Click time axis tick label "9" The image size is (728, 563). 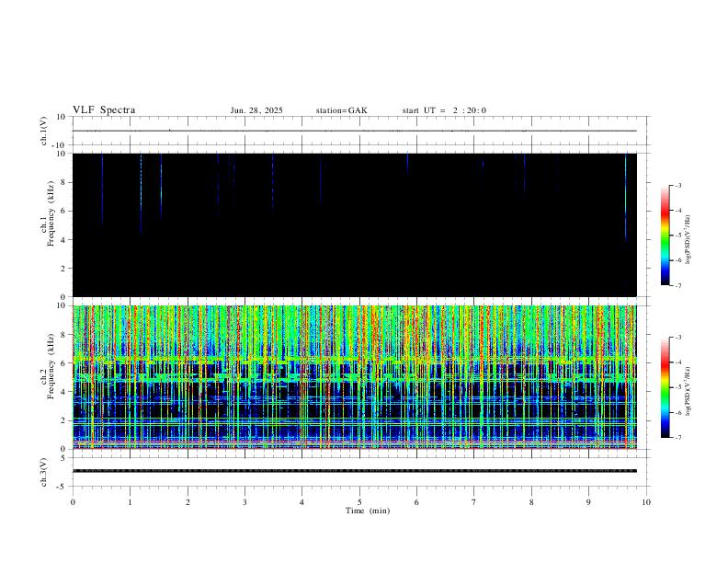pyautogui.click(x=588, y=502)
